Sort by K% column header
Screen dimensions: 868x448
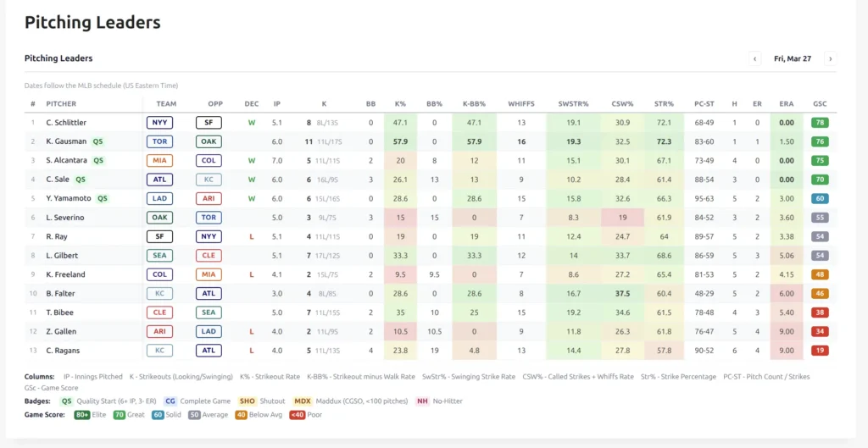[x=401, y=103]
